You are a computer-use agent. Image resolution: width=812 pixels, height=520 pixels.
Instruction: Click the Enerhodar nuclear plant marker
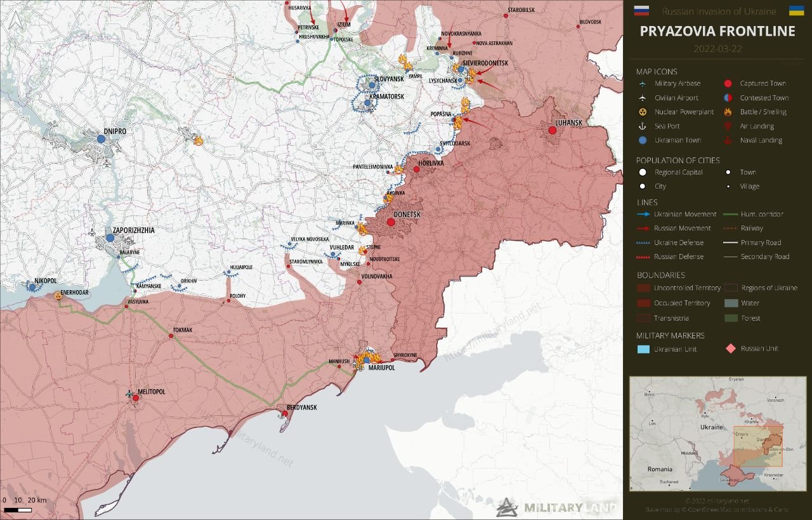[58, 295]
